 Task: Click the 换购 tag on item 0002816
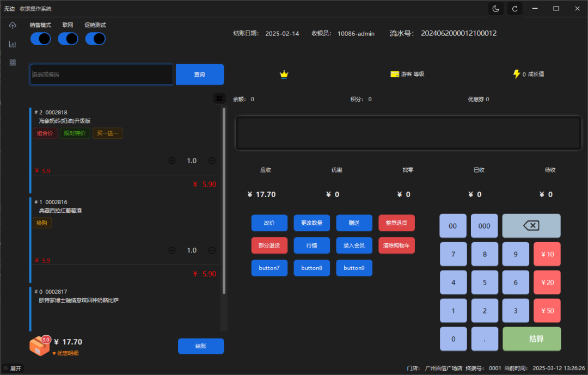[42, 223]
